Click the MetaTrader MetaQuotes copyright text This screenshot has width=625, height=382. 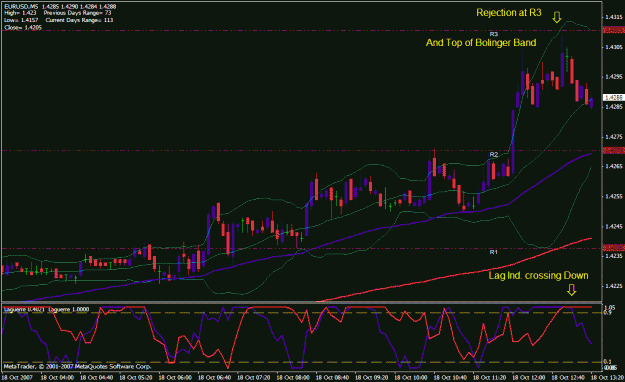[x=77, y=366]
